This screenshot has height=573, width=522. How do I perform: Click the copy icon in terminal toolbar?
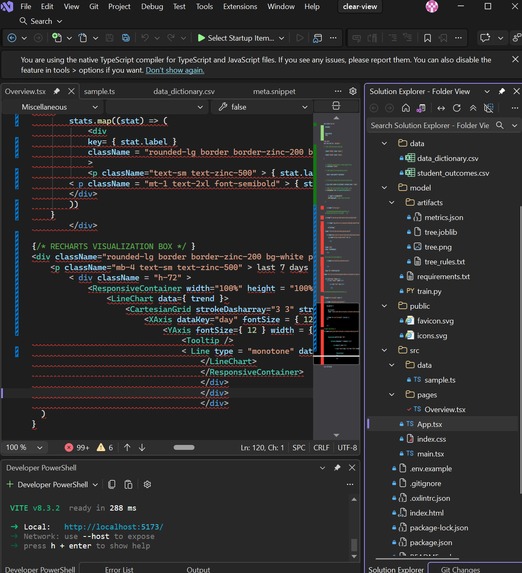point(112,485)
